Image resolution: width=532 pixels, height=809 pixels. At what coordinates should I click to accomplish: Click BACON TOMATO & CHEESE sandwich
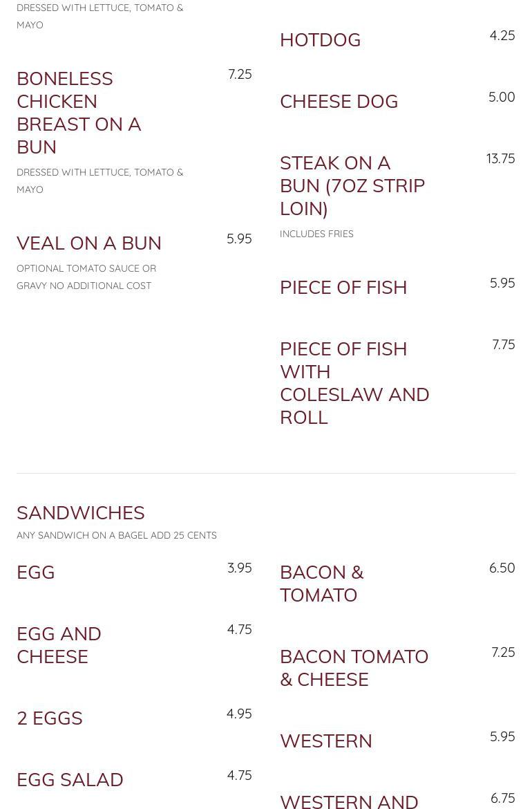[x=354, y=668]
